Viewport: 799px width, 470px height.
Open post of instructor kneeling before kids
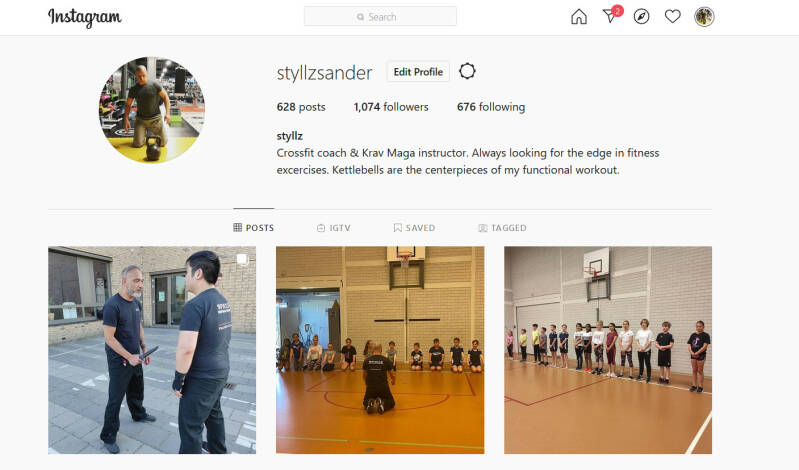(380, 350)
